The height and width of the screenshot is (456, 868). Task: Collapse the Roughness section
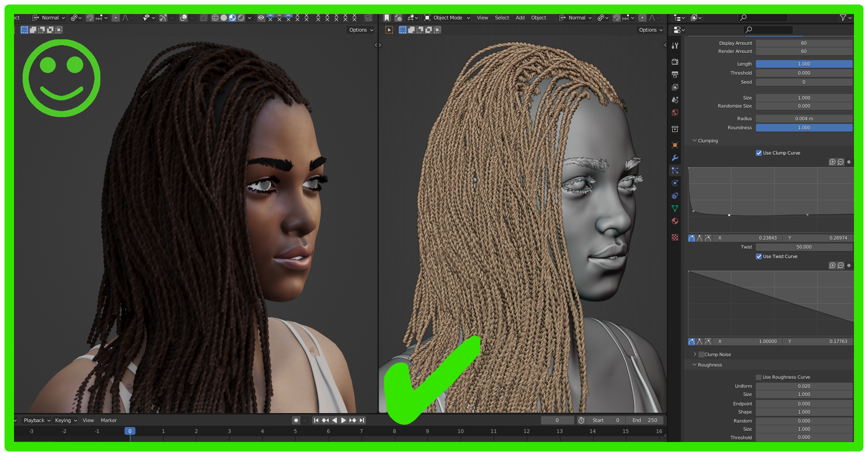coord(695,365)
